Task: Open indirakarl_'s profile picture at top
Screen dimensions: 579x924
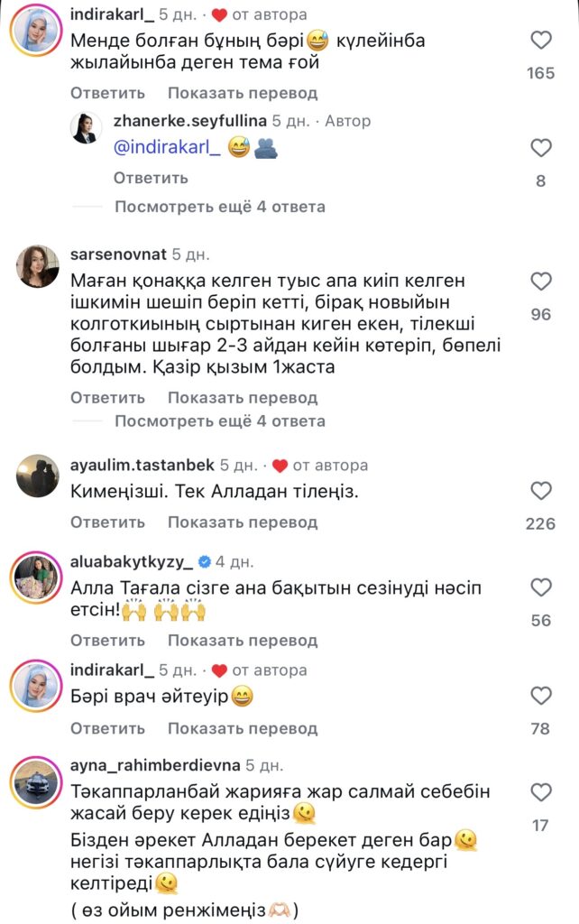Action: pos(34,34)
